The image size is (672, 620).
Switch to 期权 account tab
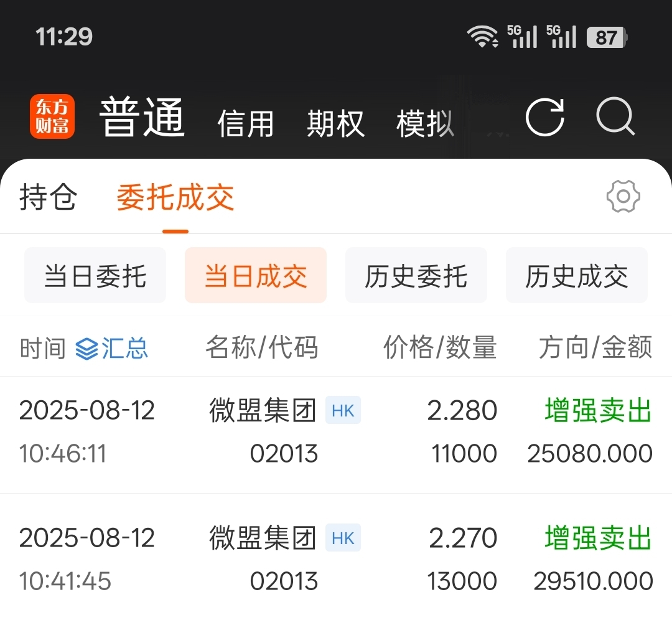pyautogui.click(x=335, y=124)
